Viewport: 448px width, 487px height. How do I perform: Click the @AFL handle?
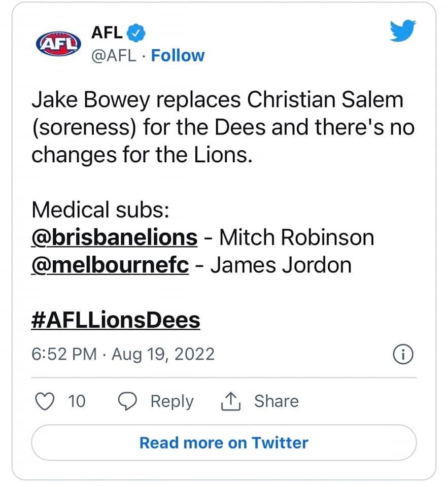click(114, 55)
